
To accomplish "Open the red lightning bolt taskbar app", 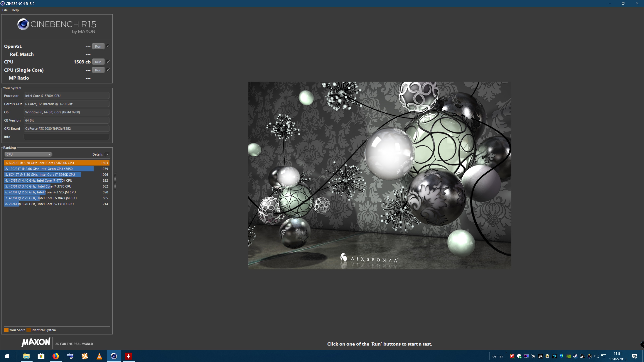I will pos(128,356).
